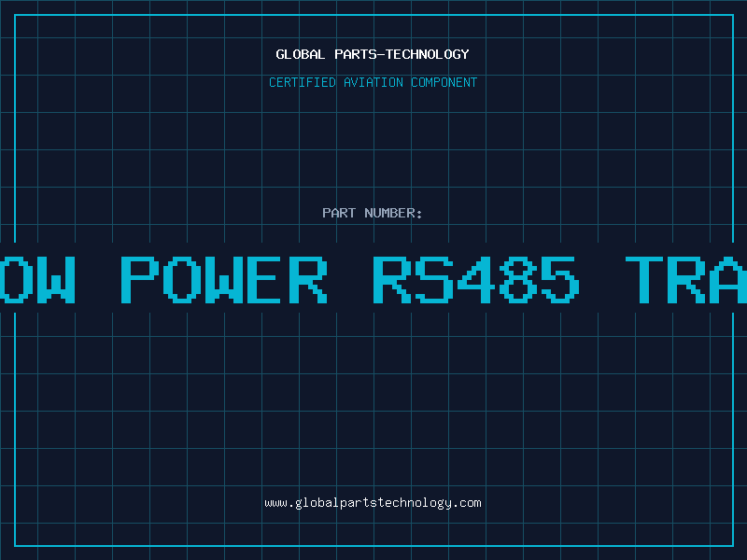Click the PART NUMBER: label
The width and height of the screenshot is (747, 560).
point(372,213)
